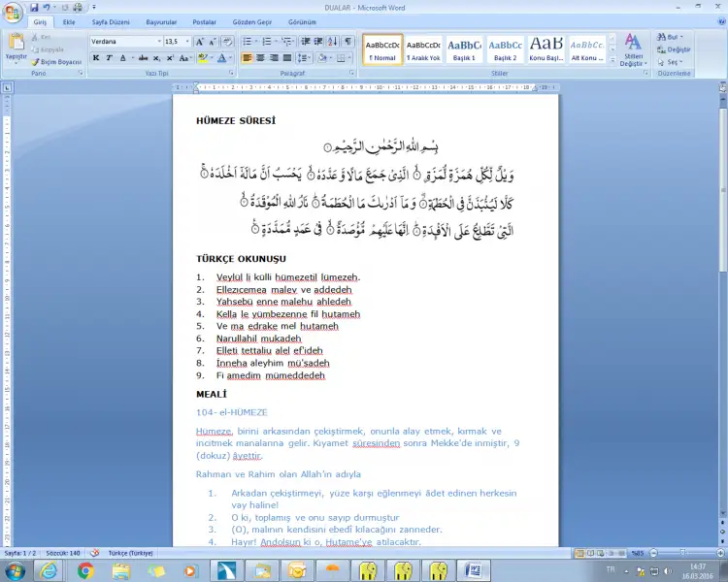The width and height of the screenshot is (728, 582).
Task: Increase font size with grow font icon
Action: pyautogui.click(x=200, y=42)
